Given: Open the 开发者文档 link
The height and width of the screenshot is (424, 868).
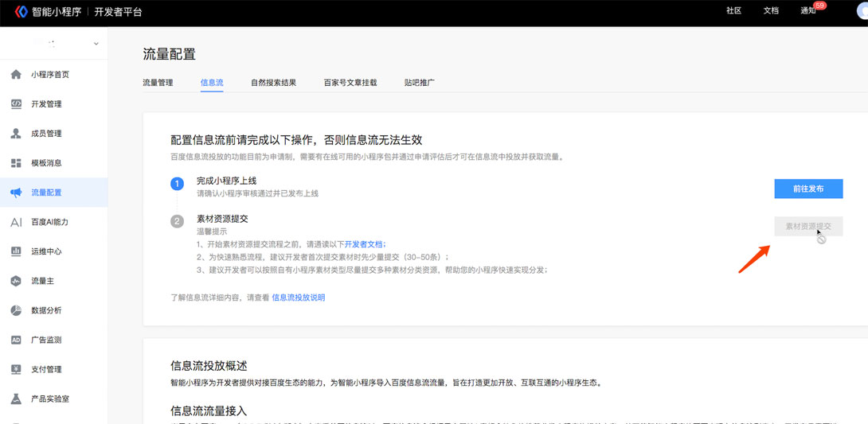Looking at the screenshot, I should [364, 244].
